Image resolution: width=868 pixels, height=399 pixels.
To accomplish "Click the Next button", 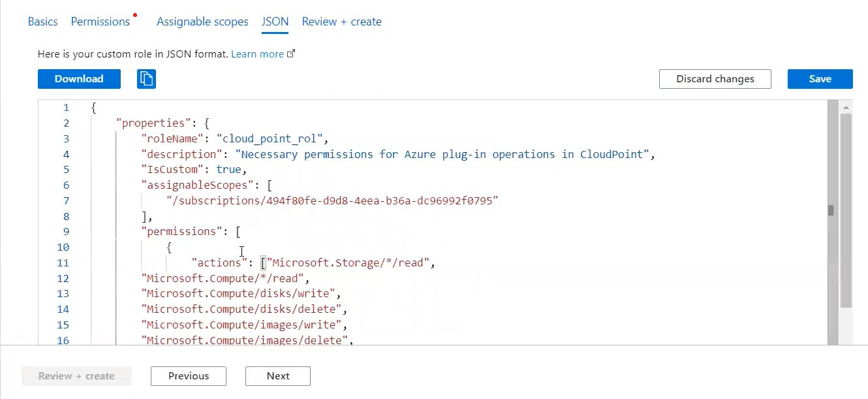I will click(278, 376).
